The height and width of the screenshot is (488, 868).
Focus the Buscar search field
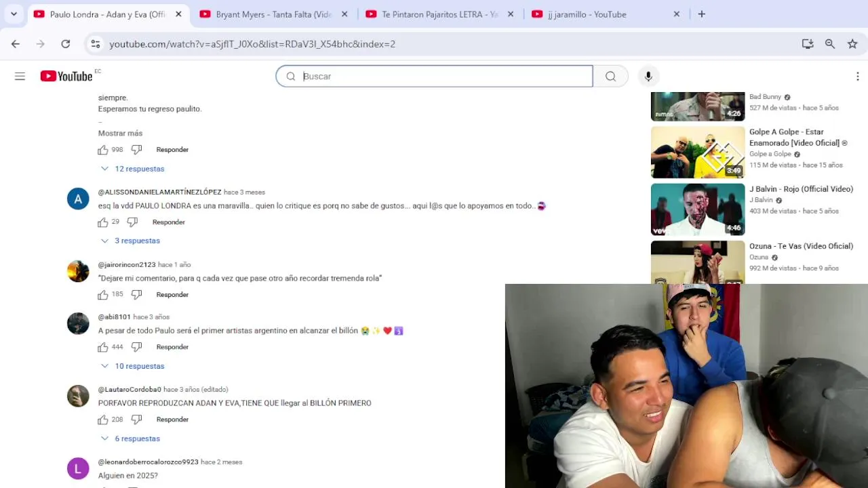(x=434, y=77)
